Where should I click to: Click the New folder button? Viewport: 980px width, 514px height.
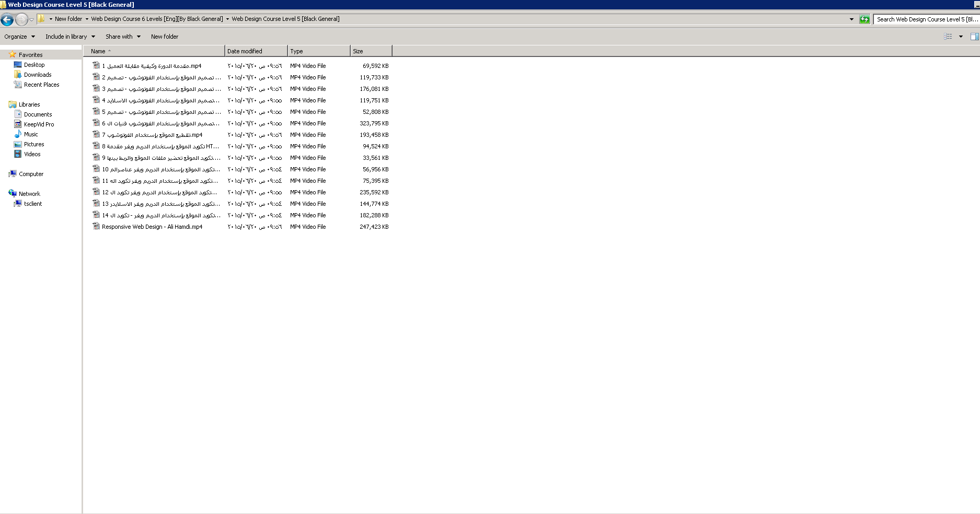(x=165, y=37)
